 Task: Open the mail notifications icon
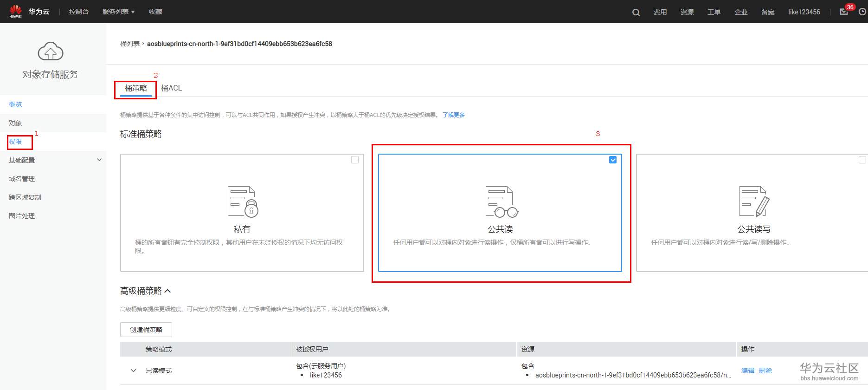[844, 12]
